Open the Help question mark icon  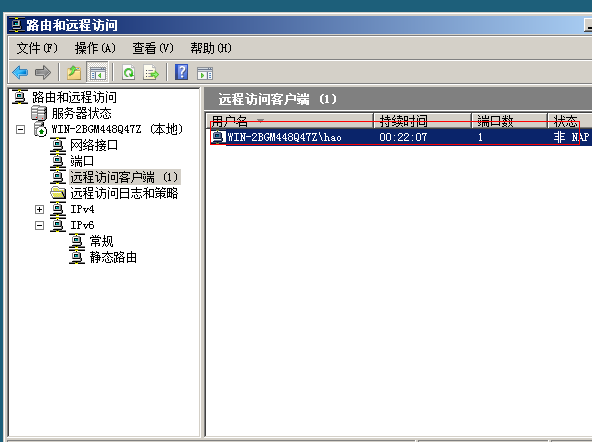tap(182, 72)
